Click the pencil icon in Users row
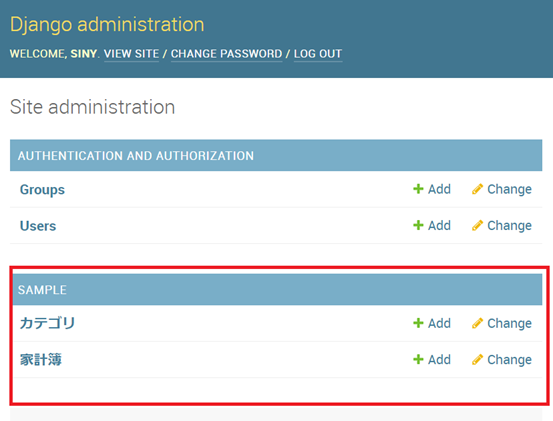553x421 pixels. click(x=477, y=225)
